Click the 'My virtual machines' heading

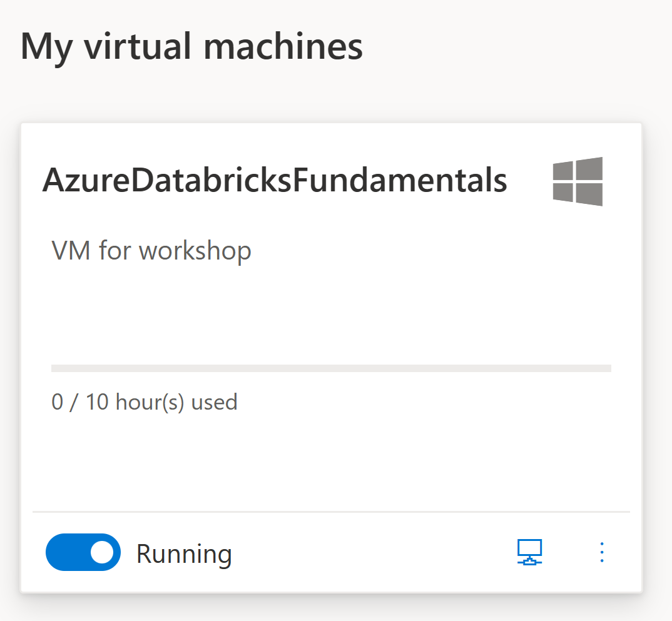tap(191, 47)
